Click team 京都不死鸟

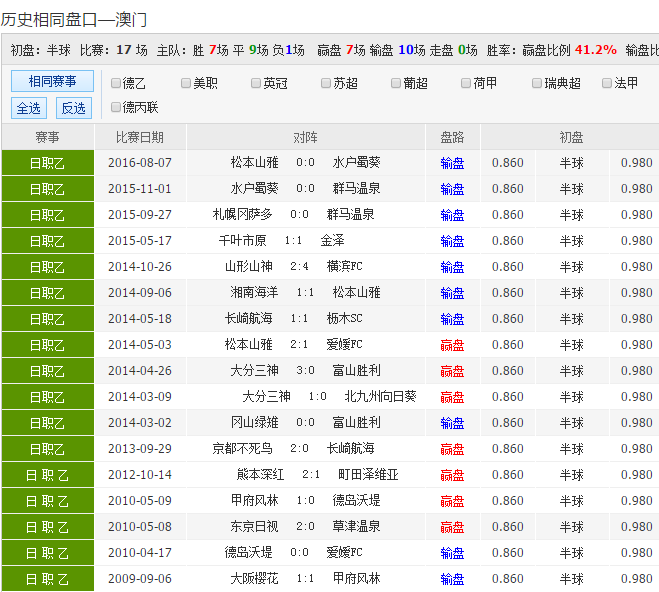(243, 449)
